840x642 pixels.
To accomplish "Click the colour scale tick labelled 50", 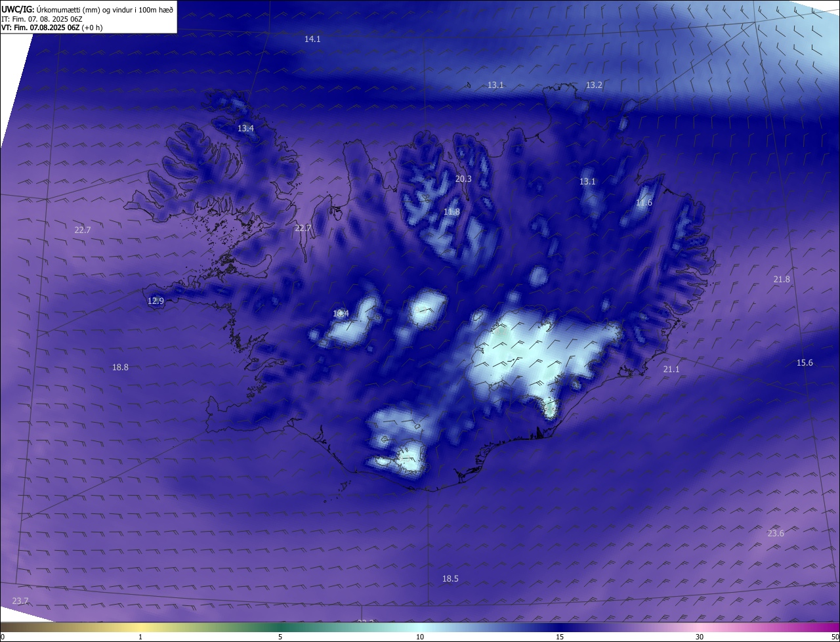I will 835,637.
